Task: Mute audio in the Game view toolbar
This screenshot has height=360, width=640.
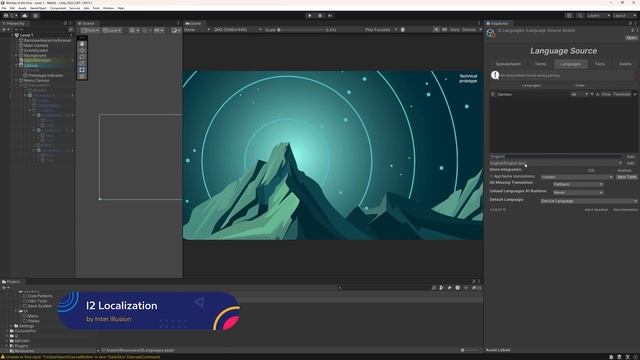Action: click(x=436, y=30)
